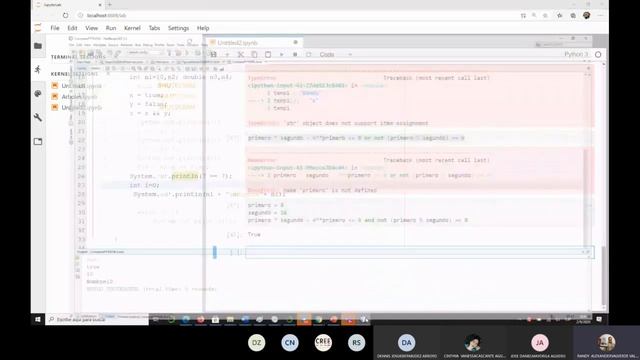Save the notebook with the toolbar save icon
640x360 pixels.
pos(213,54)
